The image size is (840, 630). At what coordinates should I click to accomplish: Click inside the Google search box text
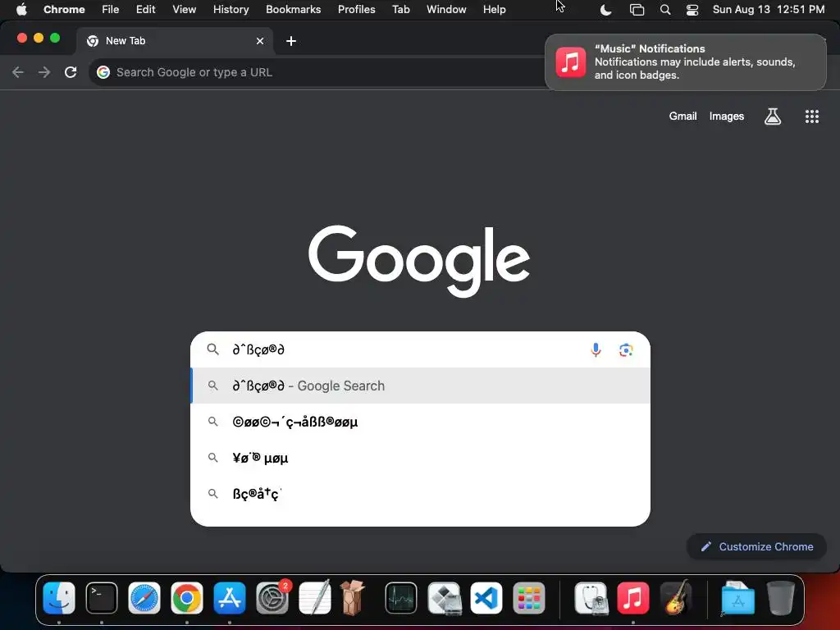pos(258,349)
